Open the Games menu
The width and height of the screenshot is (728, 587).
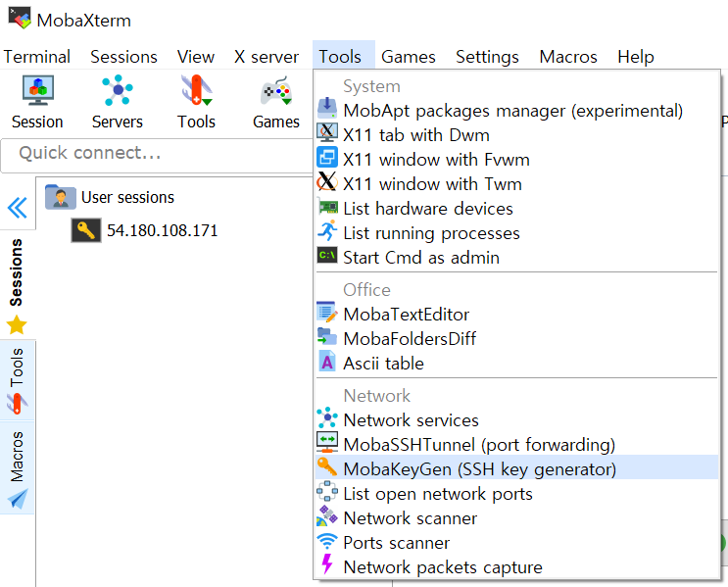409,57
